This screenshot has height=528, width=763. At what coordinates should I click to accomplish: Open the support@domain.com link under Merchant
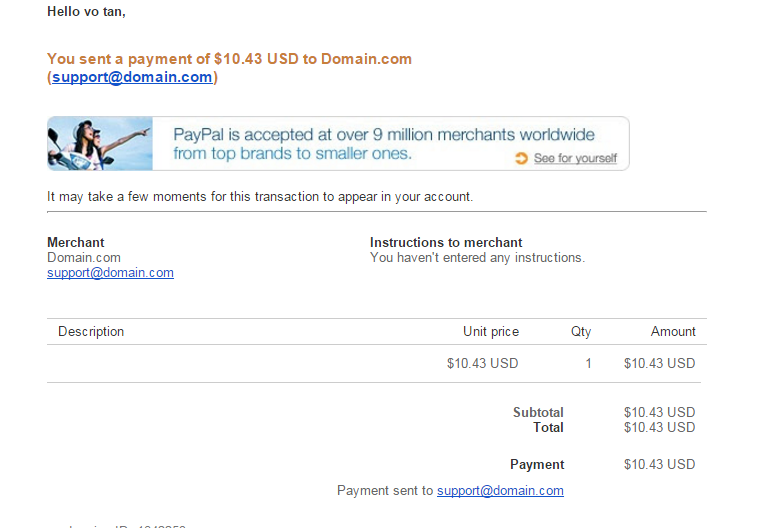tap(110, 272)
